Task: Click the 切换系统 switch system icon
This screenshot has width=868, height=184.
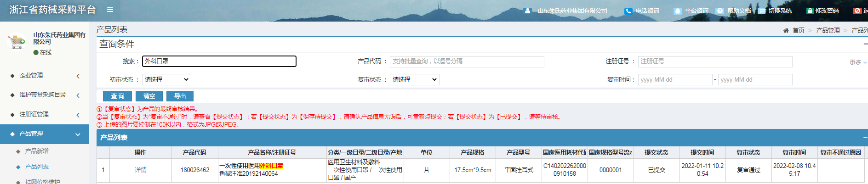Action: pyautogui.click(x=762, y=11)
